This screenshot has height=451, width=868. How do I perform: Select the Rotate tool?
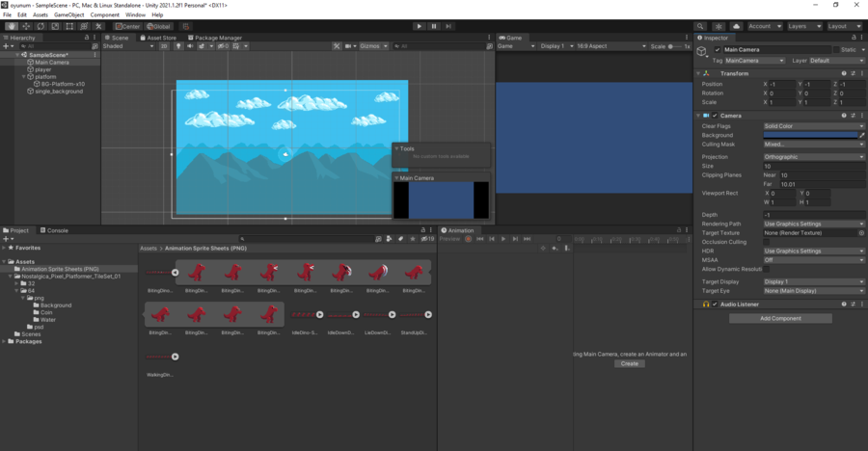click(41, 26)
